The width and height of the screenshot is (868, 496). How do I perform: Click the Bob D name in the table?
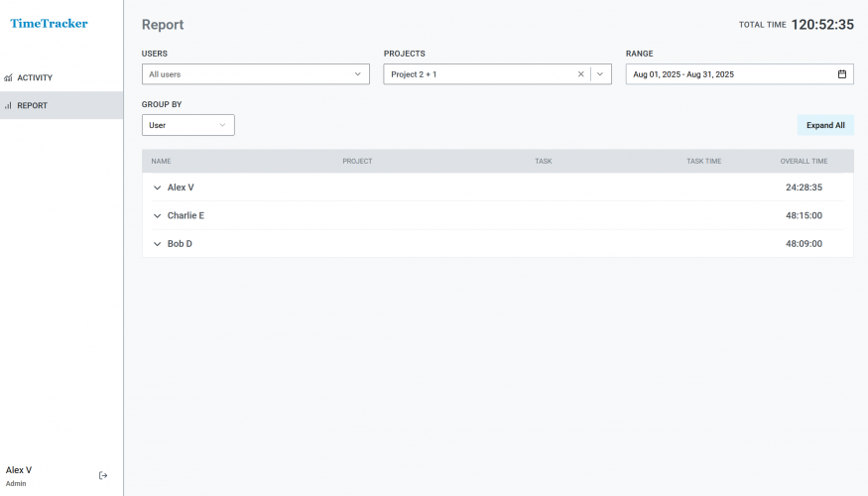click(x=180, y=244)
